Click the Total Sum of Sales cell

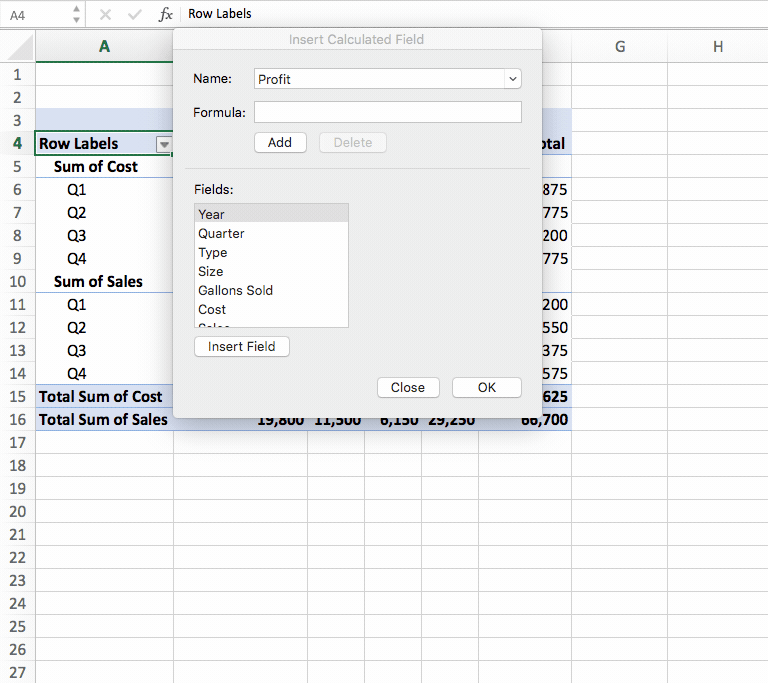(104, 419)
